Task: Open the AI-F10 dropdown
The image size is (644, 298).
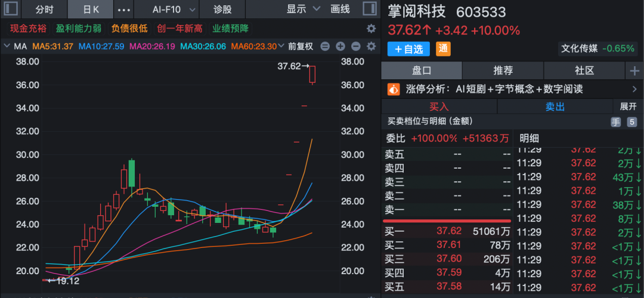Action: coord(174,10)
